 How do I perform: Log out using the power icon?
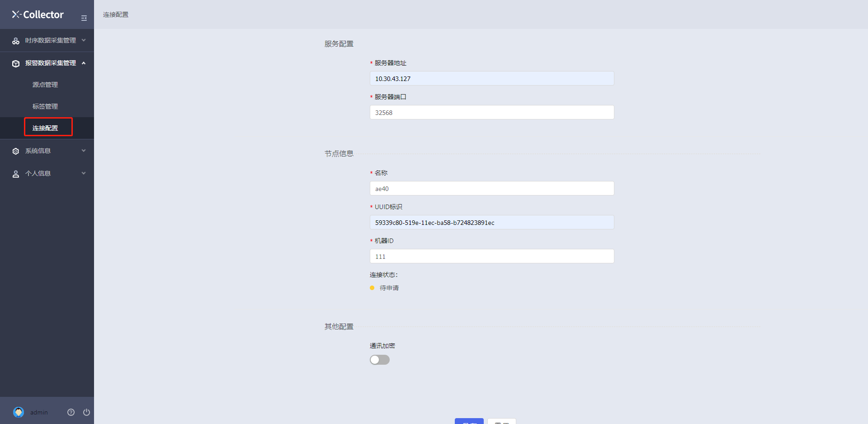[x=86, y=412]
